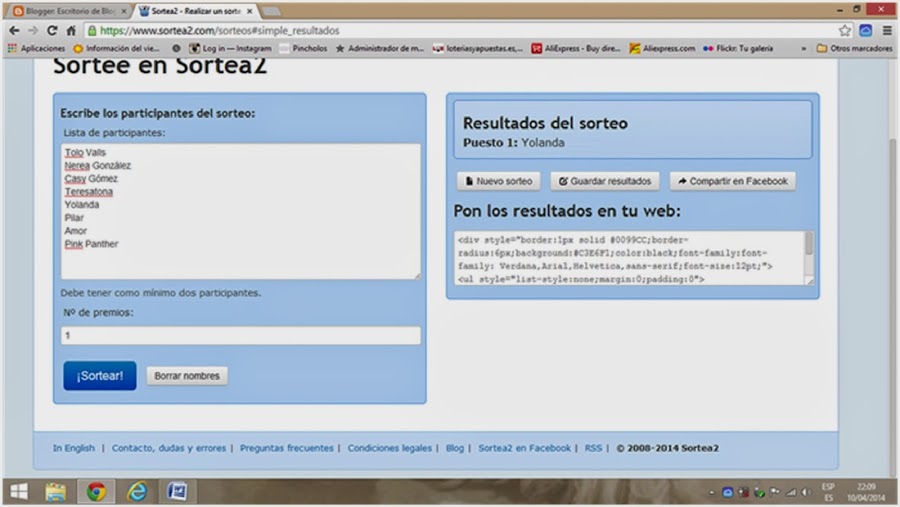Click the 'Nuevo sorteo' button
The width and height of the screenshot is (900, 507).
click(498, 181)
